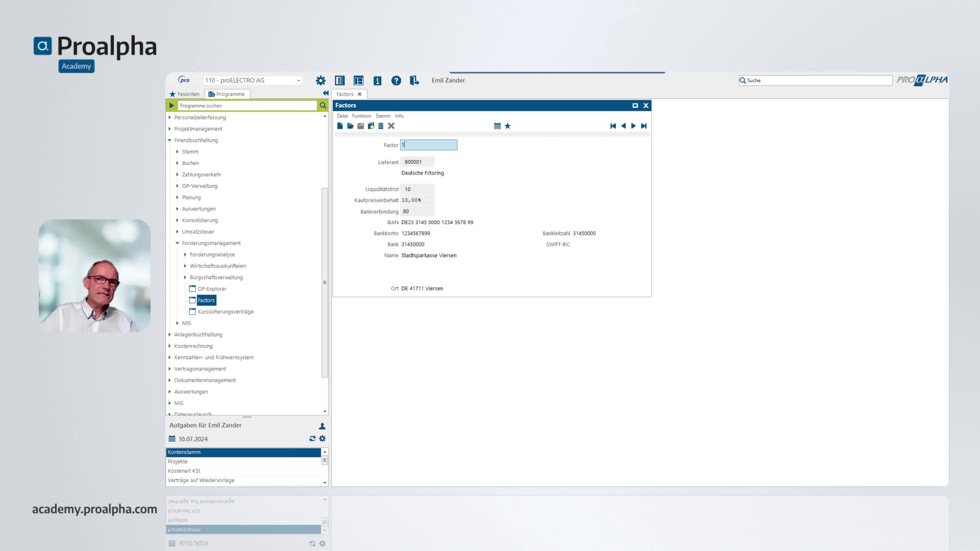Refresh the tasks list for Emil Zander
The width and height of the screenshot is (980, 551).
[312, 439]
